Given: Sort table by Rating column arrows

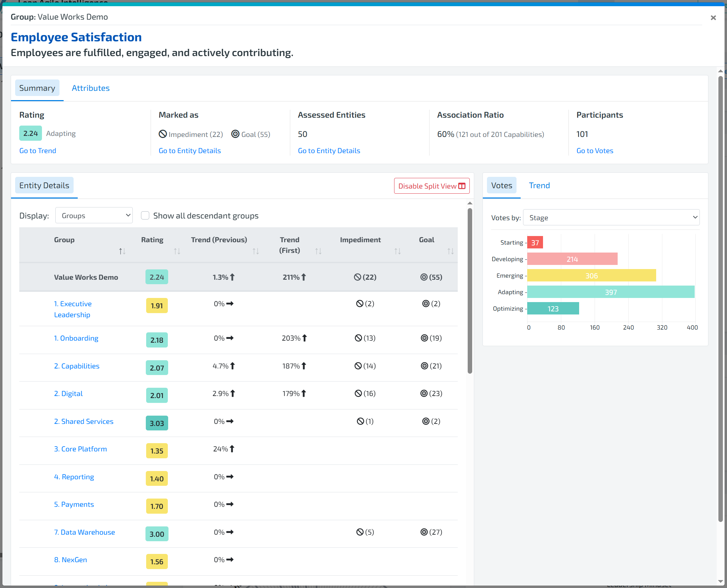Looking at the screenshot, I should click(x=177, y=251).
